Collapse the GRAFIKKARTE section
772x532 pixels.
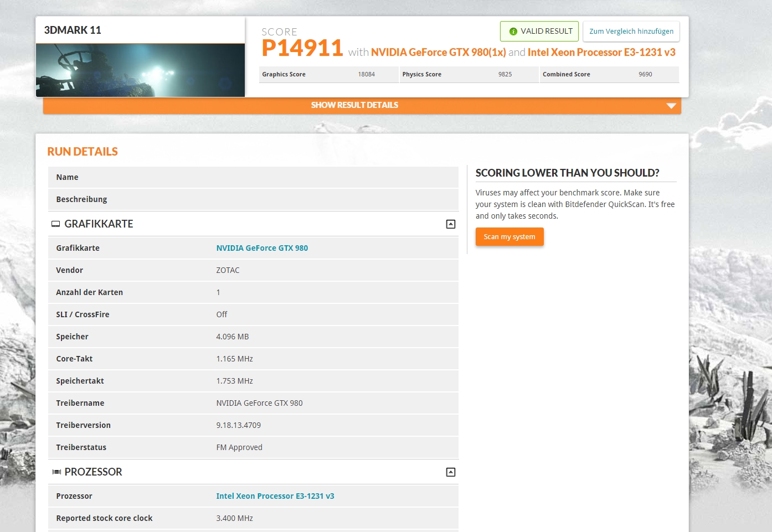click(451, 224)
